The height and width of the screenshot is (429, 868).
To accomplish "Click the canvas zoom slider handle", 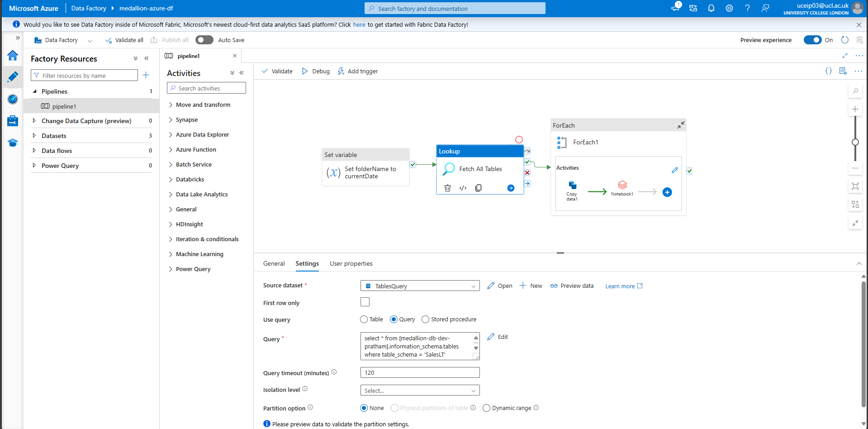I will point(855,142).
